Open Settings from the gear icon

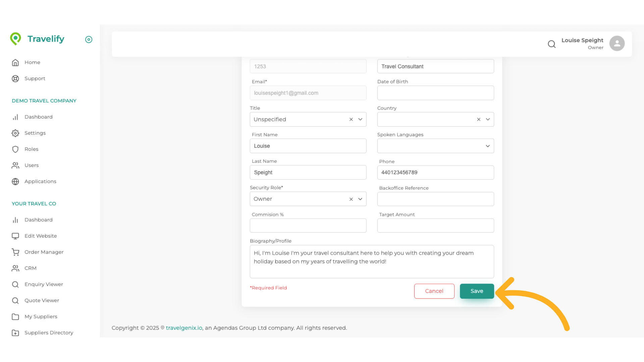point(15,133)
